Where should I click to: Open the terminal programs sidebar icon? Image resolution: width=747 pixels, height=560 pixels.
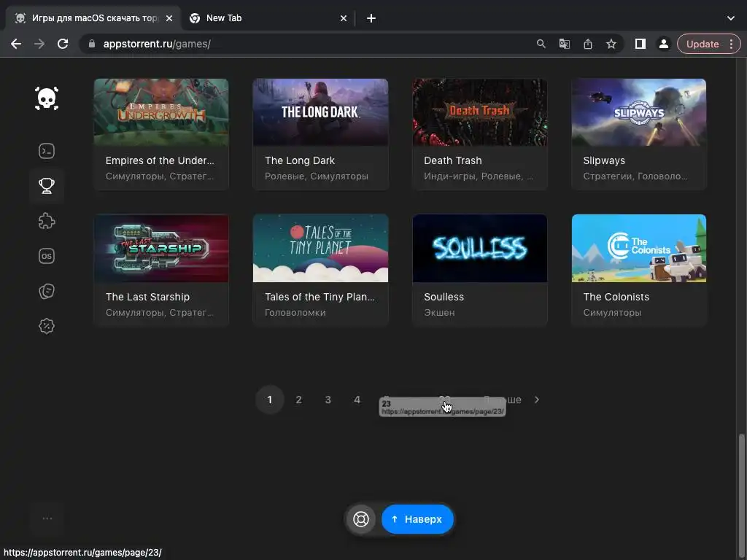tap(47, 151)
